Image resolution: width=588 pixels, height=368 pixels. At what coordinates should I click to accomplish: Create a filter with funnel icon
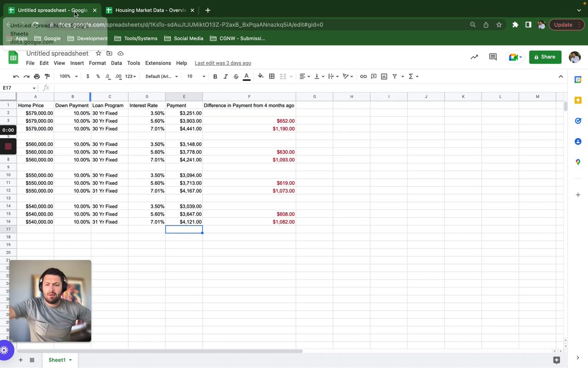[x=395, y=76]
